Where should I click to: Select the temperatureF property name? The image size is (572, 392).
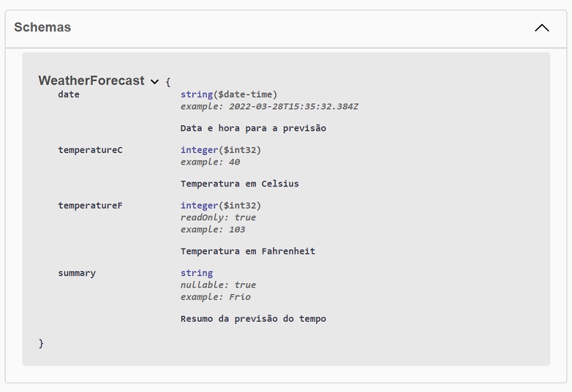90,206
